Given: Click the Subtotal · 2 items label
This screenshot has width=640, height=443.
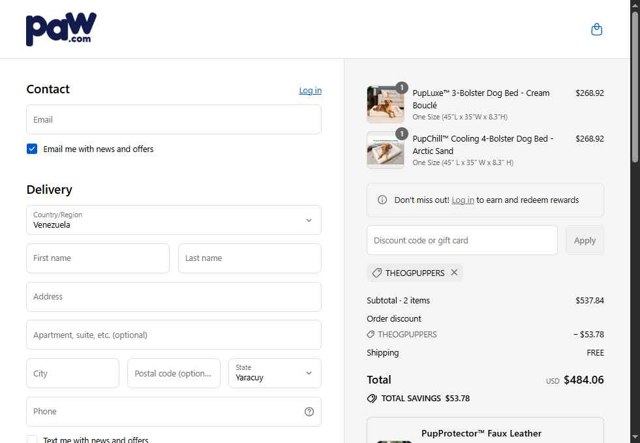Looking at the screenshot, I should pos(398,301).
